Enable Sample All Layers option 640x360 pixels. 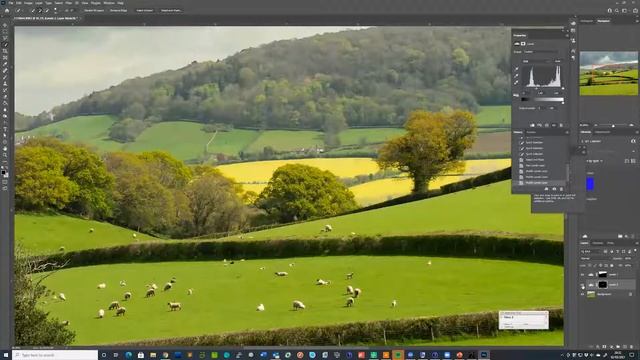click(94, 10)
